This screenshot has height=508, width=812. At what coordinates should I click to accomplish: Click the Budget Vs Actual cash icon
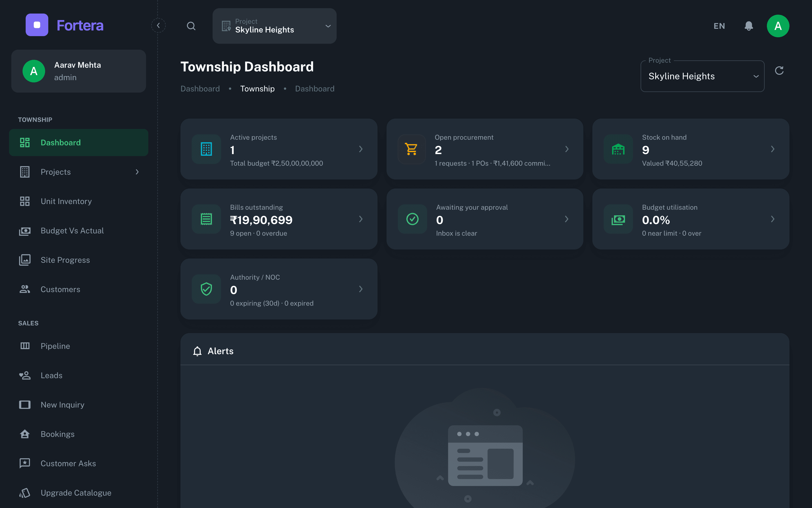click(x=25, y=231)
